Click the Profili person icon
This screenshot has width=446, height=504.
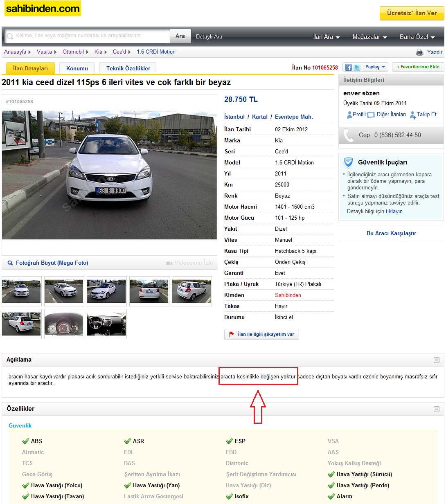coord(349,115)
